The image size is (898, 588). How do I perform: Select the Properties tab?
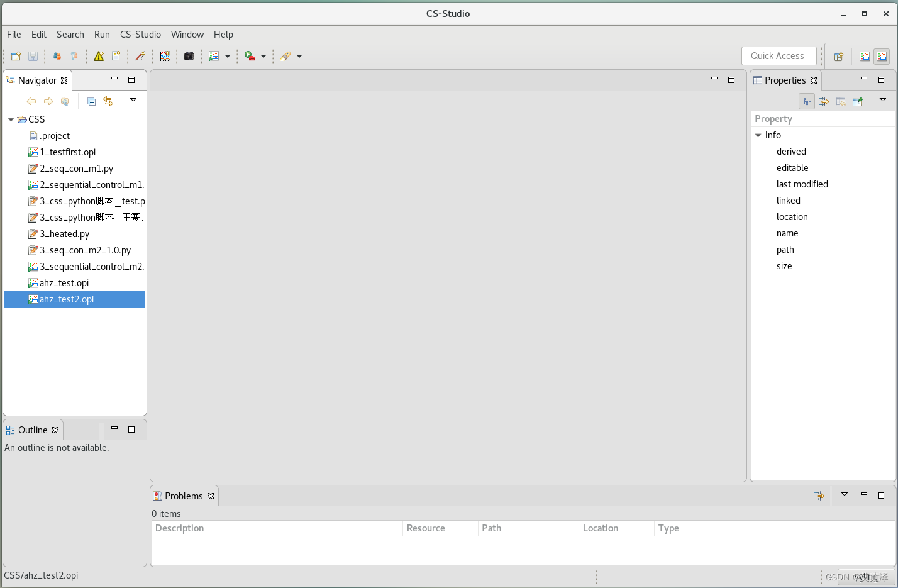tap(785, 80)
